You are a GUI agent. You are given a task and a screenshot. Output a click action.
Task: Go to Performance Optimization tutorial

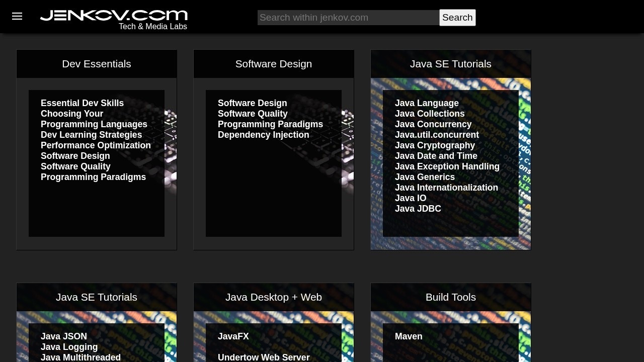tap(96, 145)
